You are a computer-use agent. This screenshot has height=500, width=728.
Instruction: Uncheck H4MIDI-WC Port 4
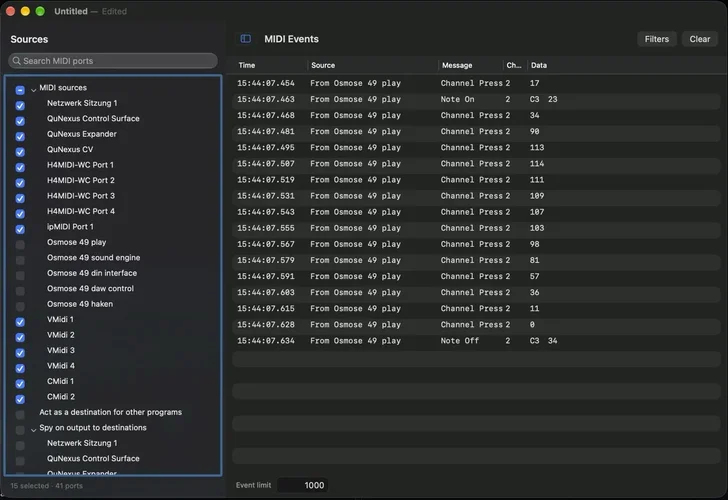[20, 214]
